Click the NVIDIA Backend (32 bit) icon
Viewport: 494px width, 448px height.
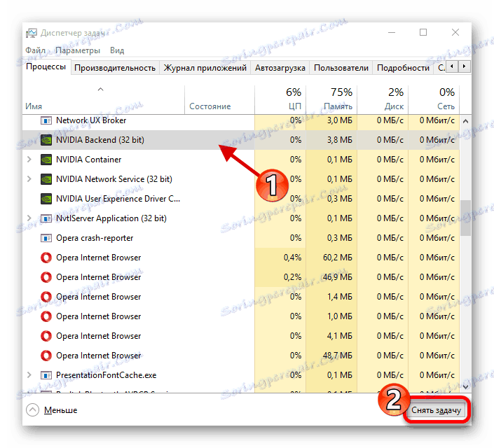(46, 140)
